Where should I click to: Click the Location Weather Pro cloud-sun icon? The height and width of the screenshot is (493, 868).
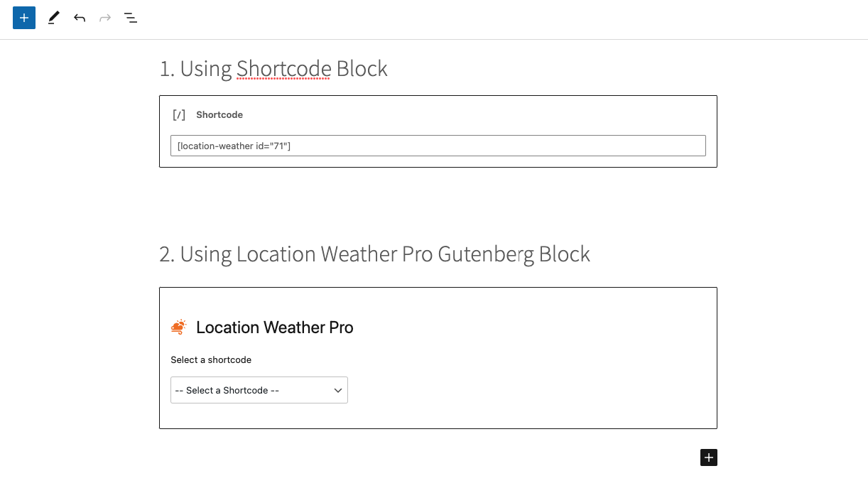[179, 327]
